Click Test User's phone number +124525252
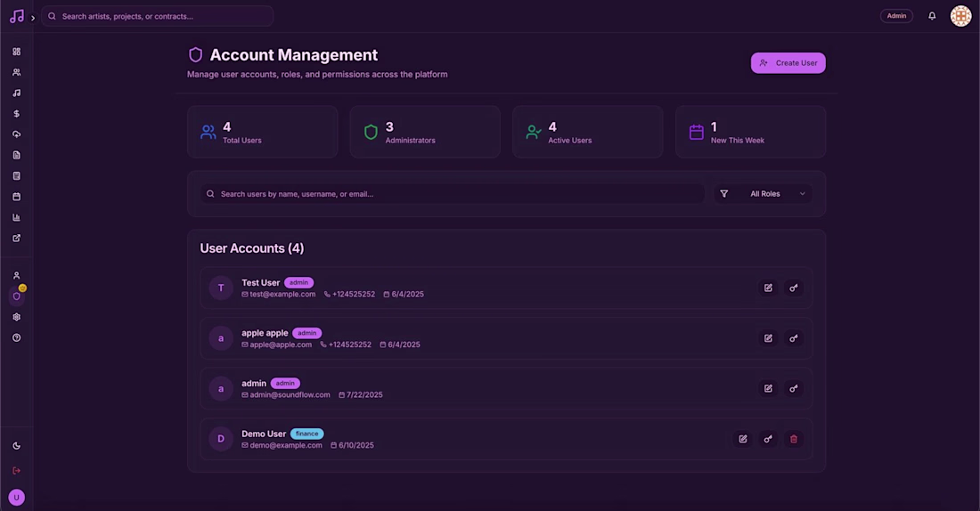980x511 pixels. 354,295
